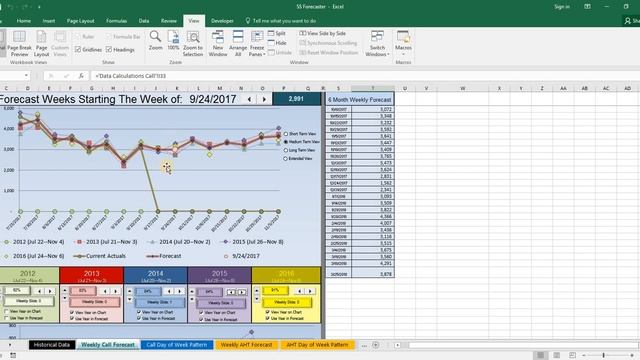The width and height of the screenshot is (640, 360).
Task: Click the Share button icon
Action: coord(627,21)
